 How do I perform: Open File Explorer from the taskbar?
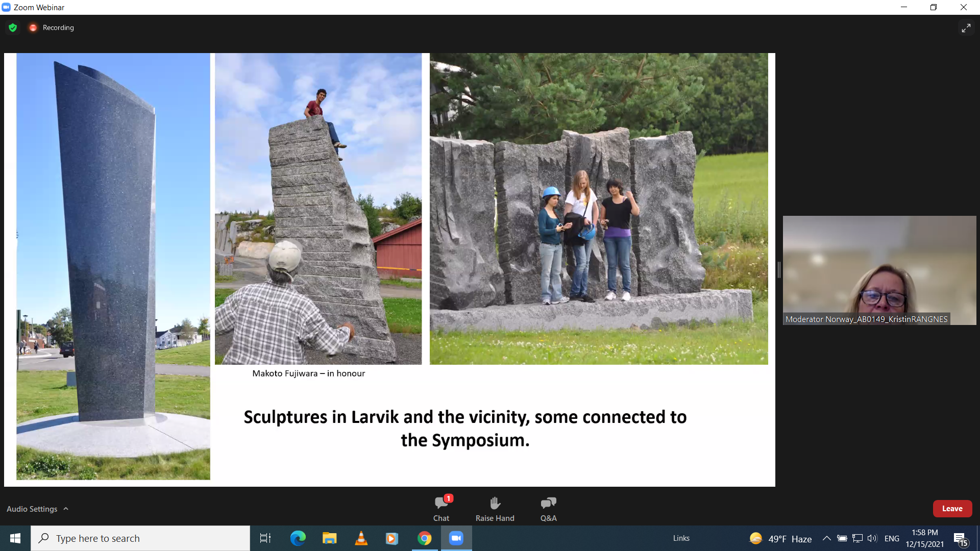(329, 538)
